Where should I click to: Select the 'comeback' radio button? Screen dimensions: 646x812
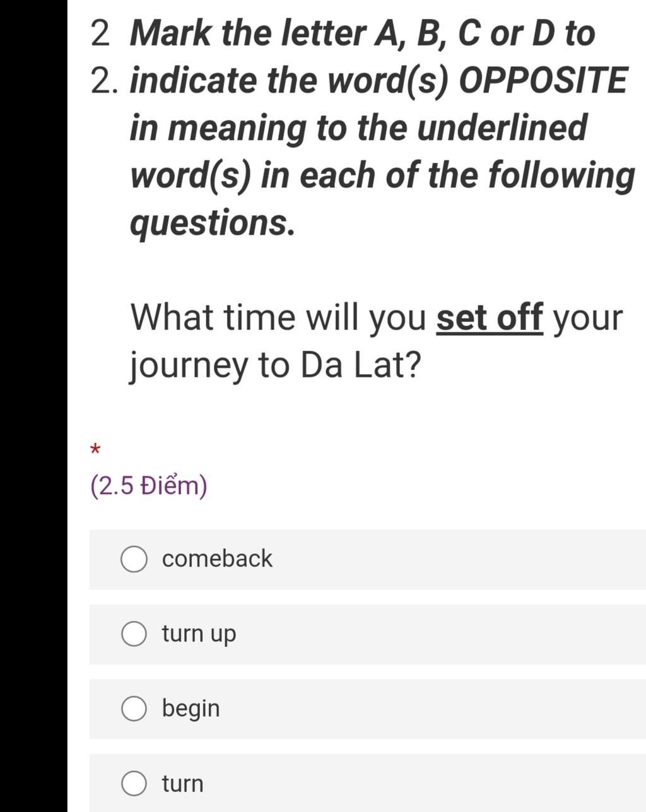point(134,560)
